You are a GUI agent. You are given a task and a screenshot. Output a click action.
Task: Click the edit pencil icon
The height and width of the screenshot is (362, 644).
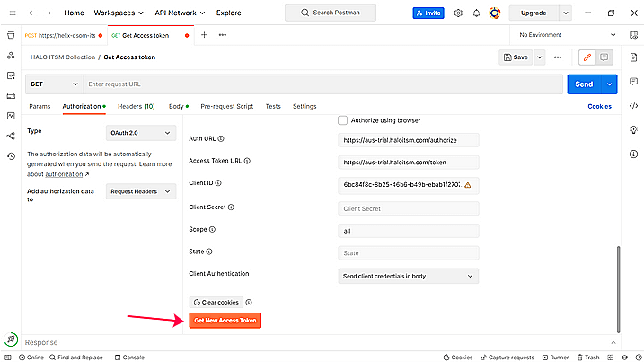click(587, 57)
